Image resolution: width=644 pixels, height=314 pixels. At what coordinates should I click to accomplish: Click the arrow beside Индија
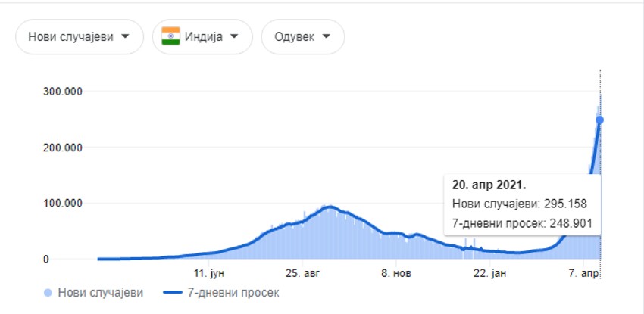pyautogui.click(x=234, y=36)
